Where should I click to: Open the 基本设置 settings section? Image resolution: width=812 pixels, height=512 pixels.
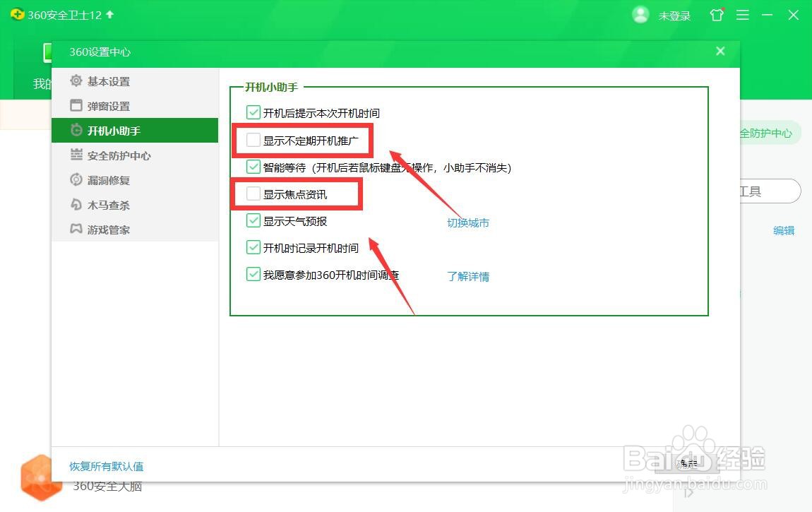pos(135,81)
